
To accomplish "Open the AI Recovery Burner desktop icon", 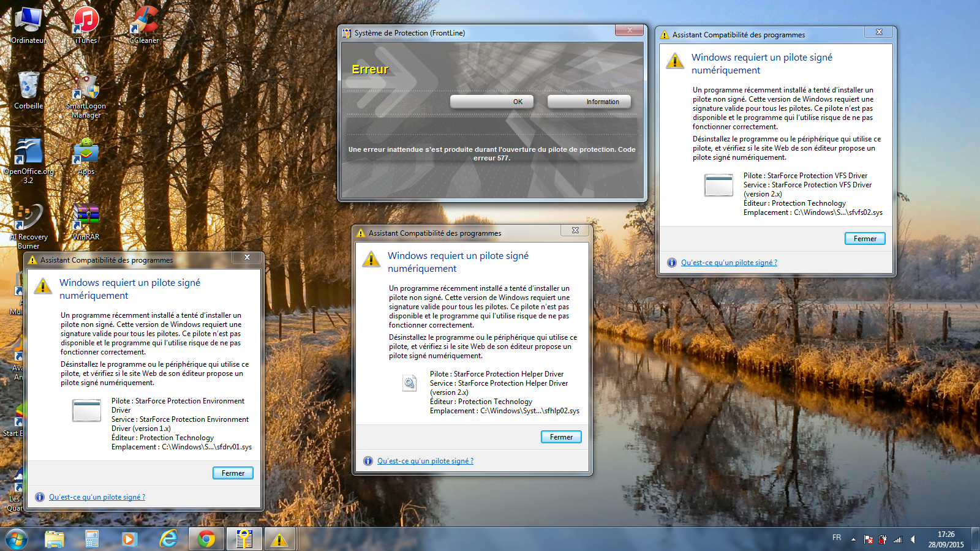I will pos(28,226).
